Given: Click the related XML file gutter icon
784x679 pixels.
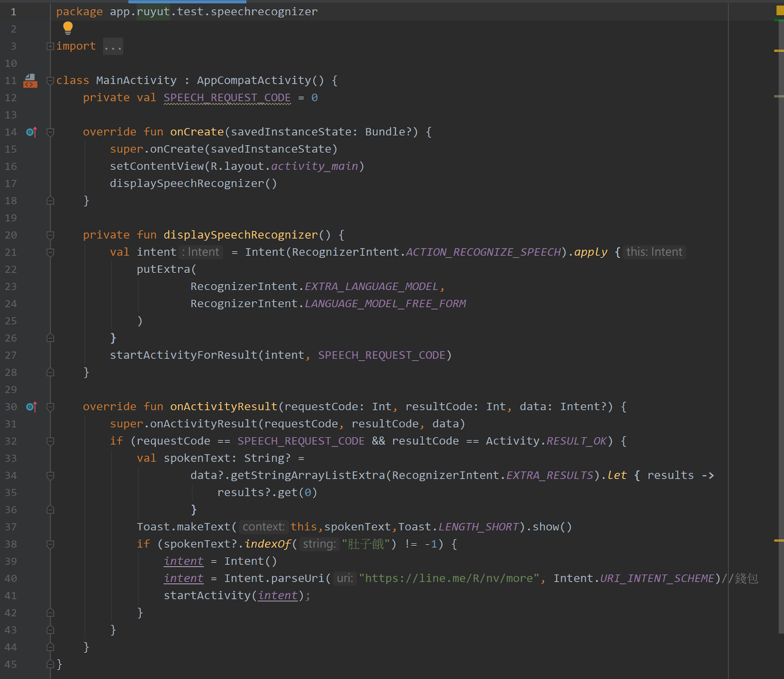Looking at the screenshot, I should [30, 81].
